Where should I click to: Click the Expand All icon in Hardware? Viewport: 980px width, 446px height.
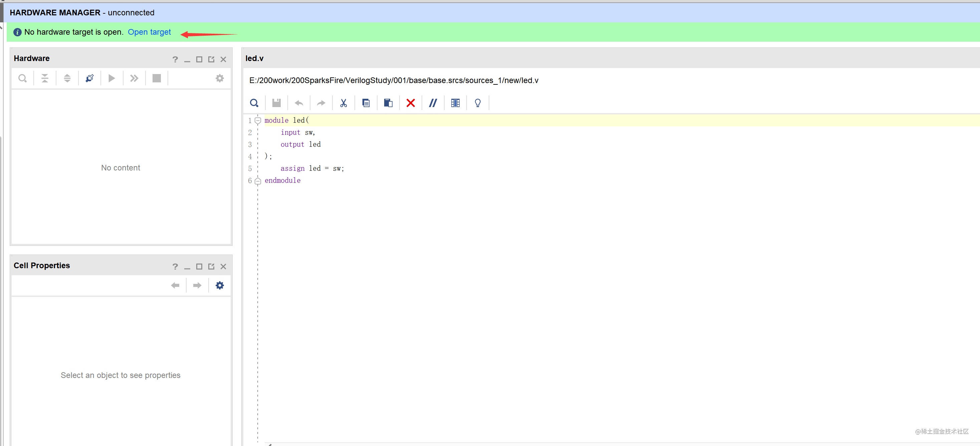[67, 78]
